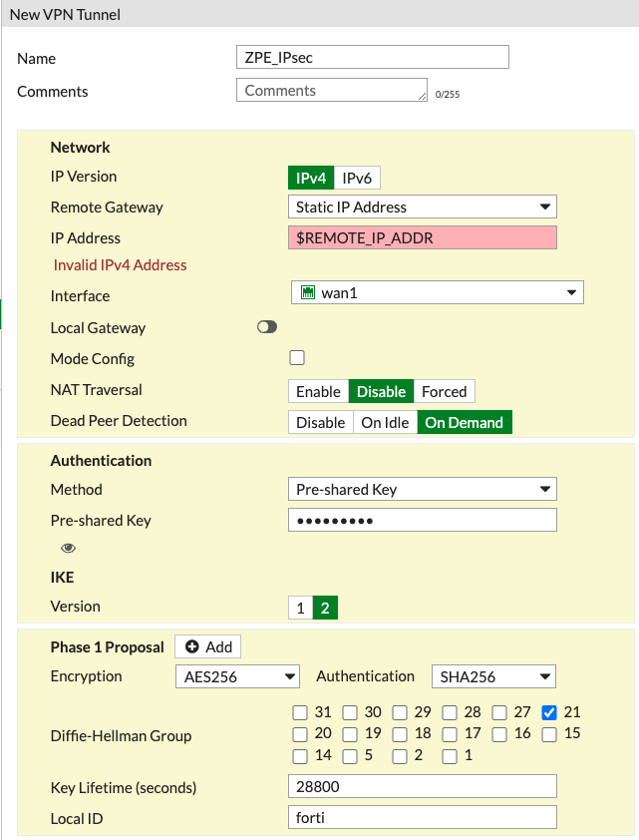Set Dead Peer Detection to On Idle
The height and width of the screenshot is (840, 639).
point(385,422)
